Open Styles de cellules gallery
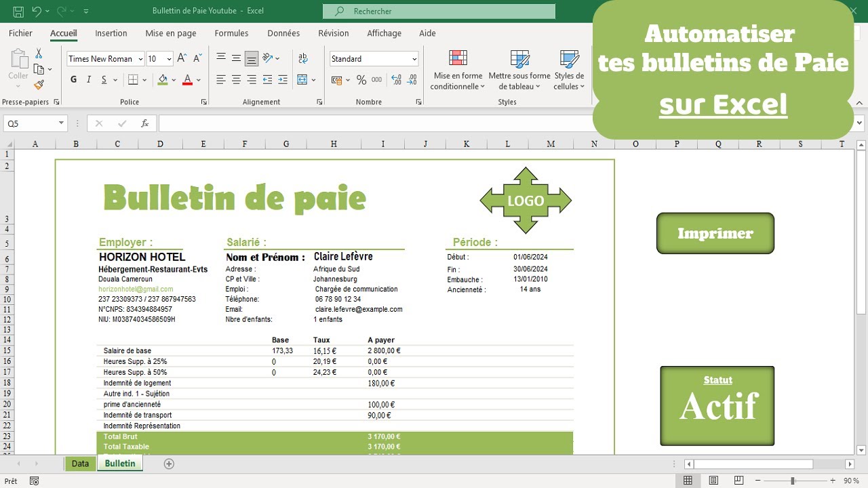 (569, 69)
